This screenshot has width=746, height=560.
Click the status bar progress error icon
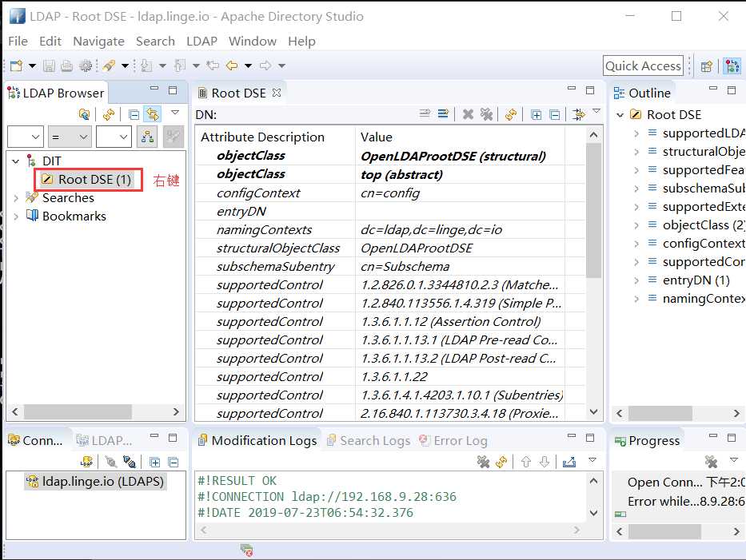pos(246,550)
